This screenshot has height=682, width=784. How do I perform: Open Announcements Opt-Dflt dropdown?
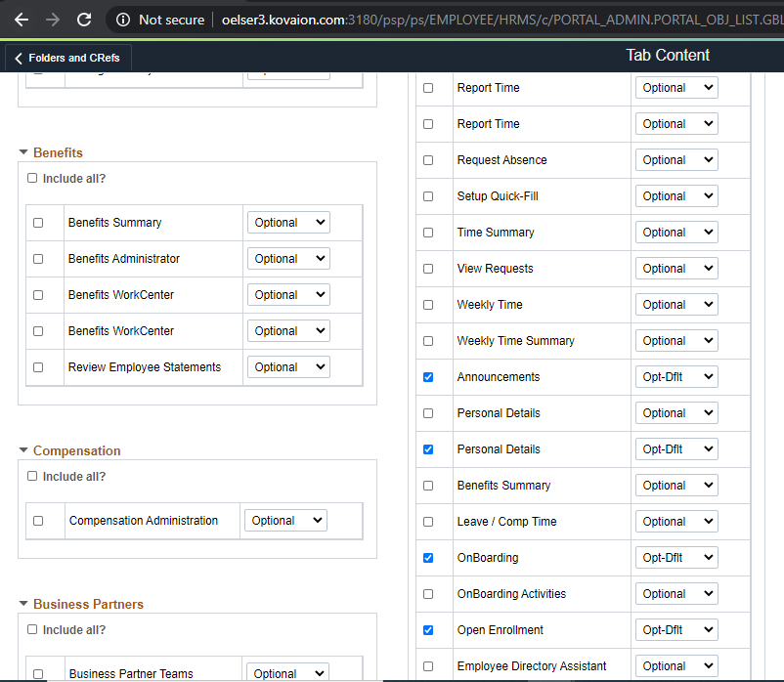click(676, 377)
